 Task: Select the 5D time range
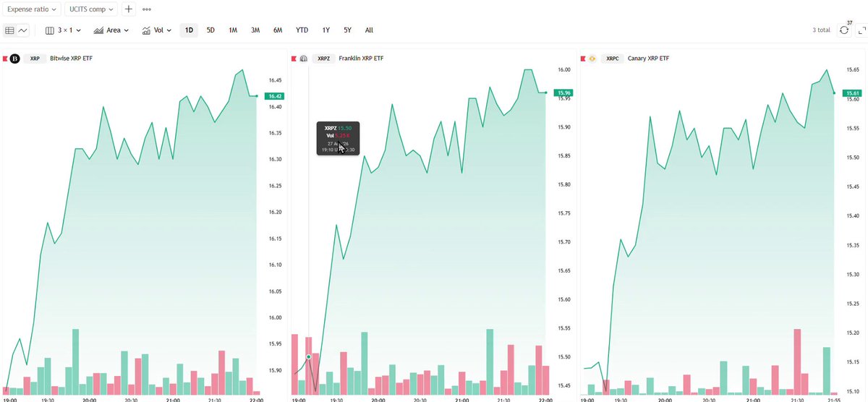pyautogui.click(x=210, y=30)
